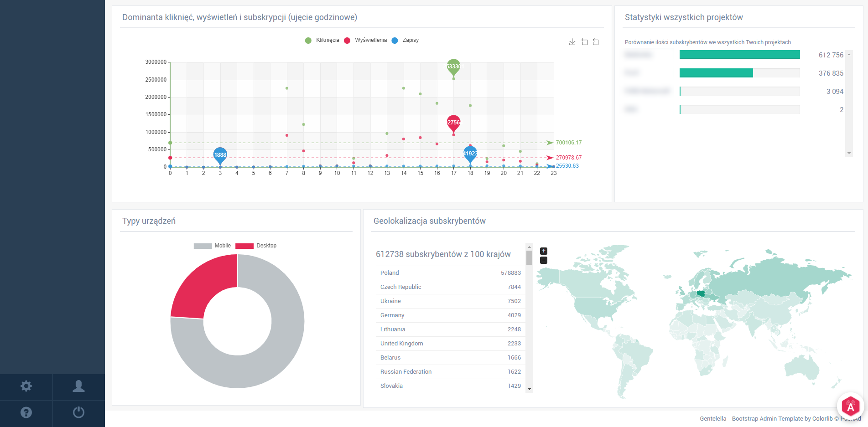
Task: Save the hourly chart as image
Action: click(x=572, y=42)
